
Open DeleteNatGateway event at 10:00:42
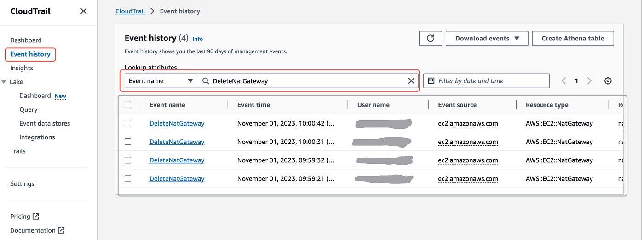177,123
